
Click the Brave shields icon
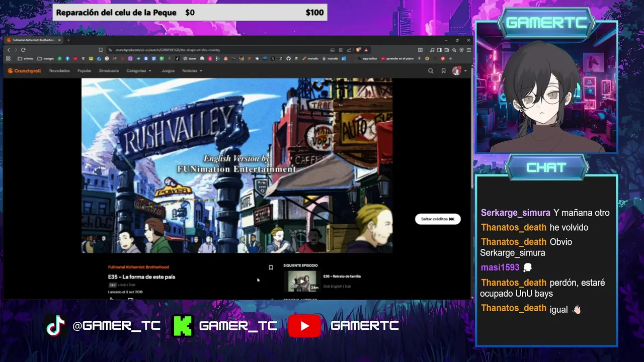pyautogui.click(x=358, y=50)
